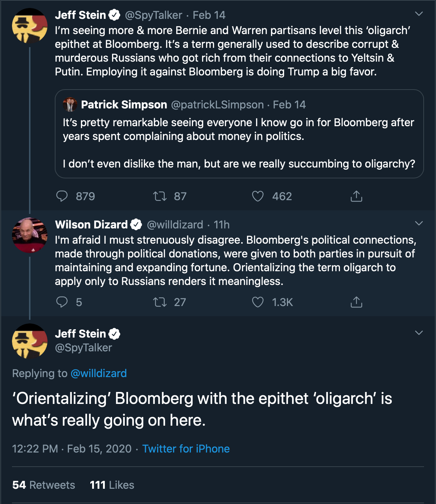The height and width of the screenshot is (504, 436).
Task: Open options chevron on first Jeff Stein tweet
Action: pos(419,14)
